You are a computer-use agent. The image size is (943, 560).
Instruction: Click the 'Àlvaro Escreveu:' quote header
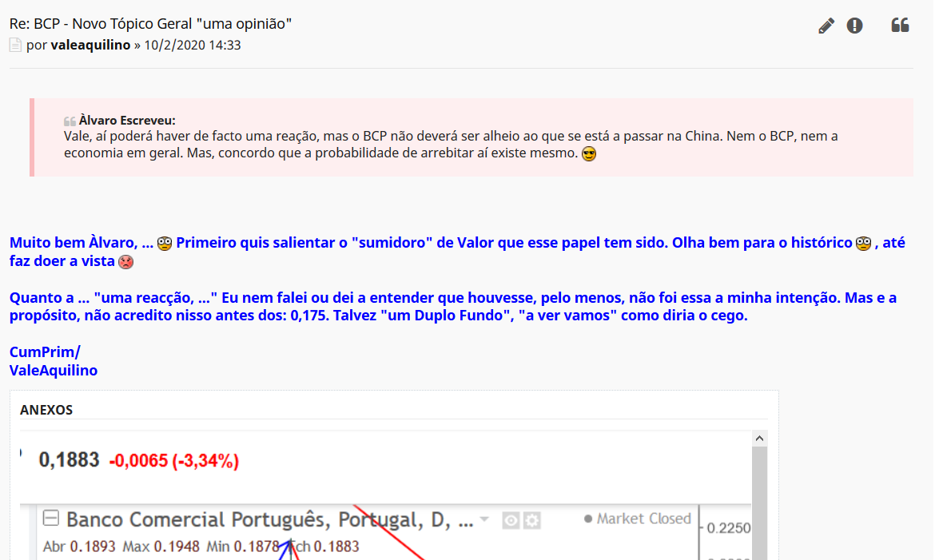pos(127,121)
